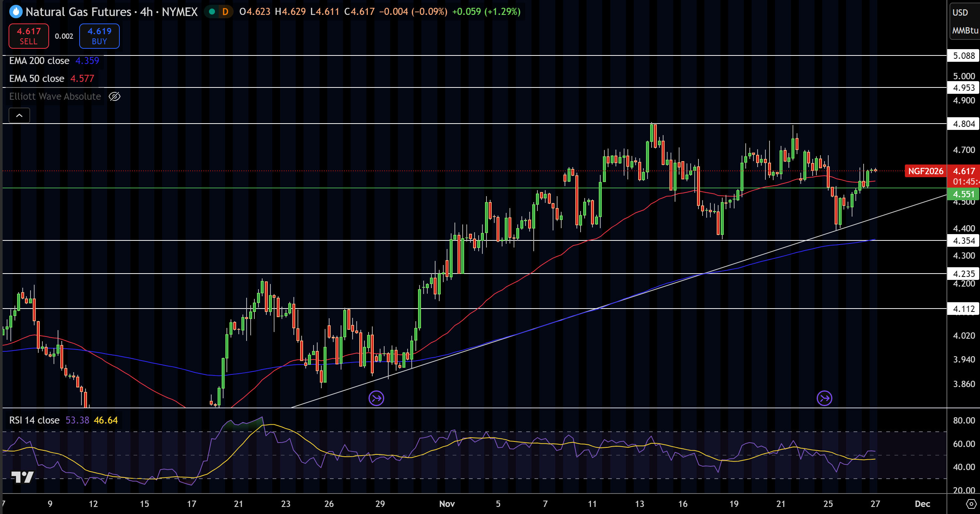The height and width of the screenshot is (514, 980).
Task: Collapse the indicator legend with the arrow
Action: 19,115
